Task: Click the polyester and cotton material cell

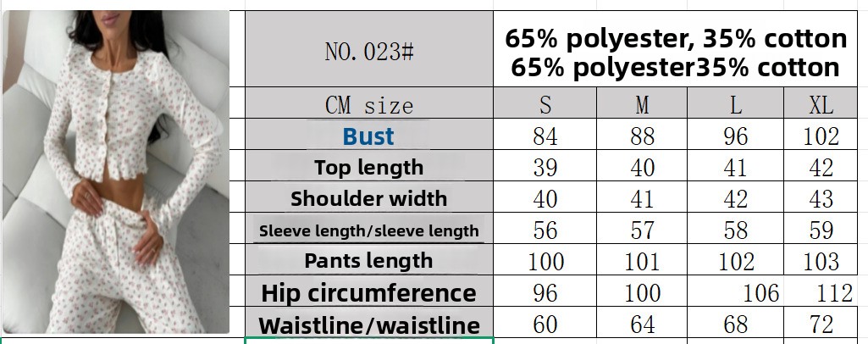Action: click(675, 53)
